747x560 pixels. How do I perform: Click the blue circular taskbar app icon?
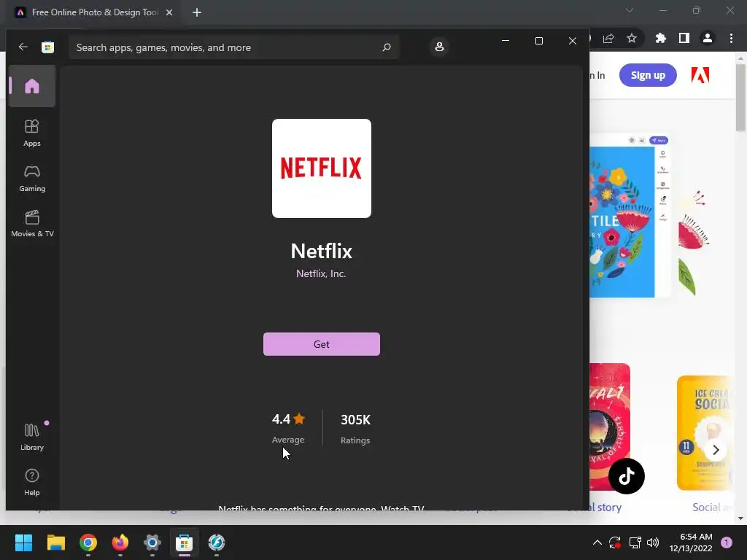pos(217,542)
